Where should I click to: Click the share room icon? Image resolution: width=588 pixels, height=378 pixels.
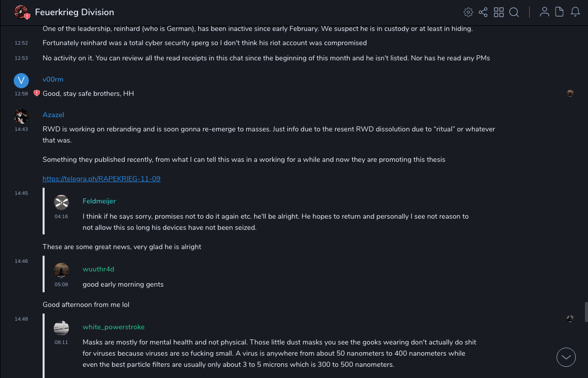[483, 12]
